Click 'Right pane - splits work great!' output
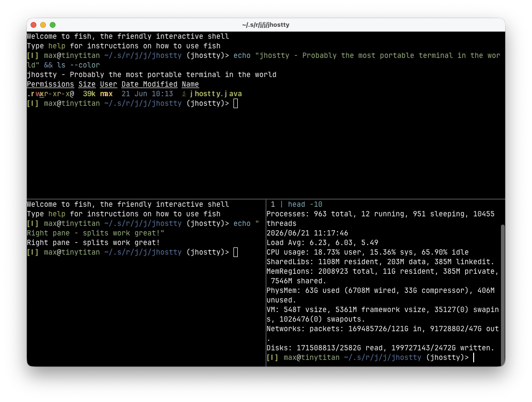This screenshot has height=402, width=532. pos(93,243)
